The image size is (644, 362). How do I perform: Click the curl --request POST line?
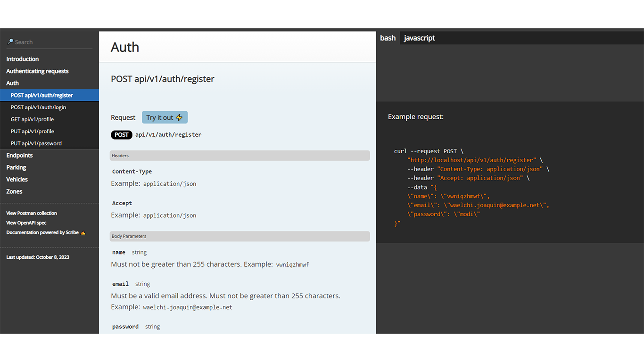pyautogui.click(x=429, y=151)
